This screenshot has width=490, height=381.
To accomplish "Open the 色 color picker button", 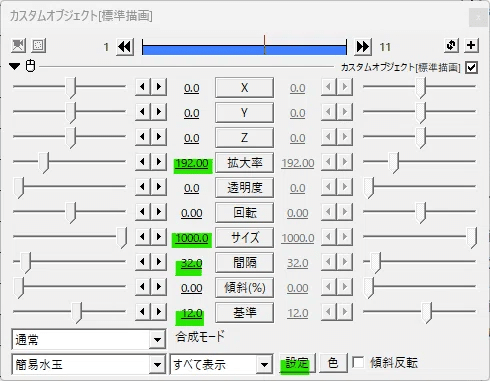I will [333, 363].
